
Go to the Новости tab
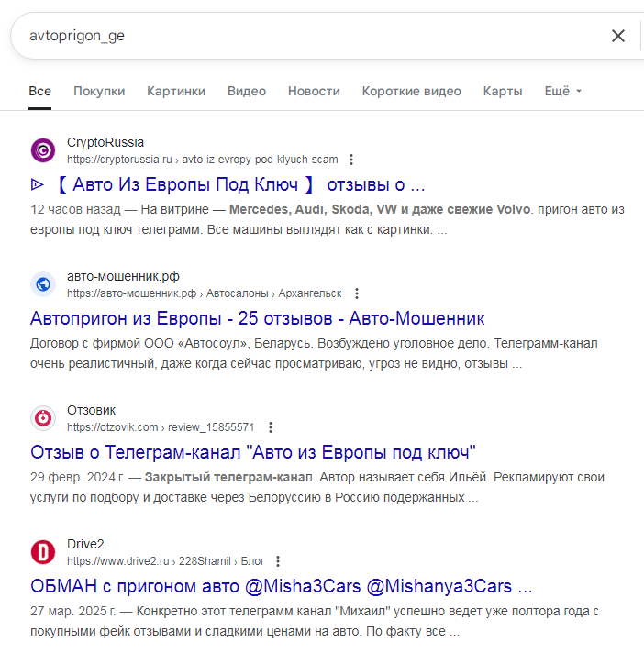314,91
